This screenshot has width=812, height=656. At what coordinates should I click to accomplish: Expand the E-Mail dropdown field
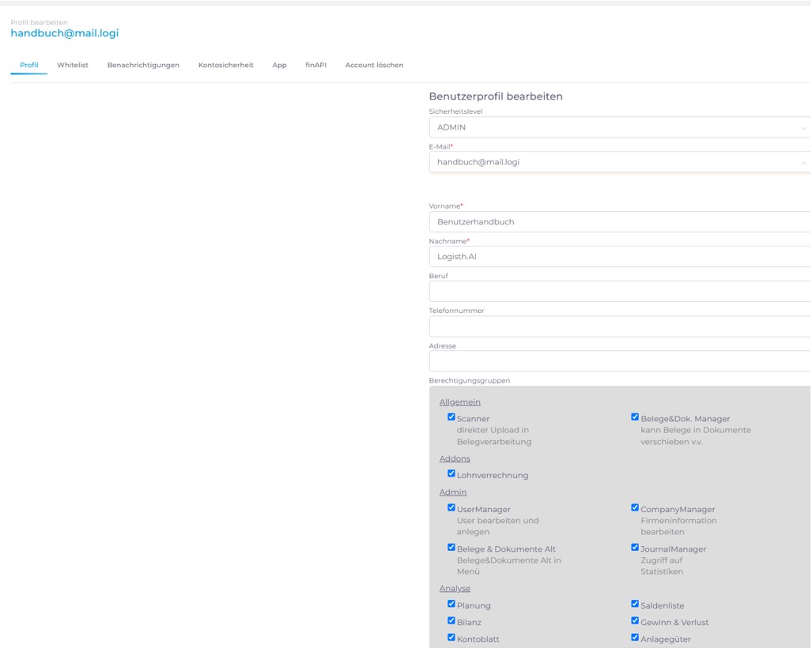620,162
